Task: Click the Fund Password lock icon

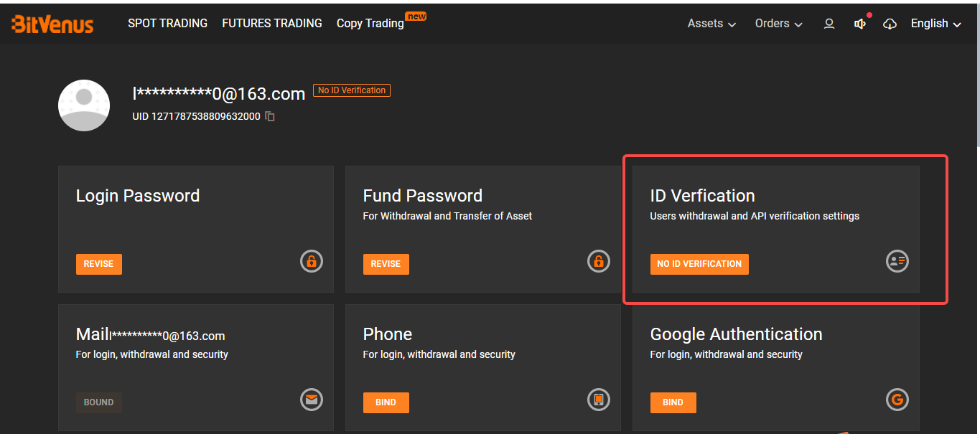Action: (x=599, y=261)
